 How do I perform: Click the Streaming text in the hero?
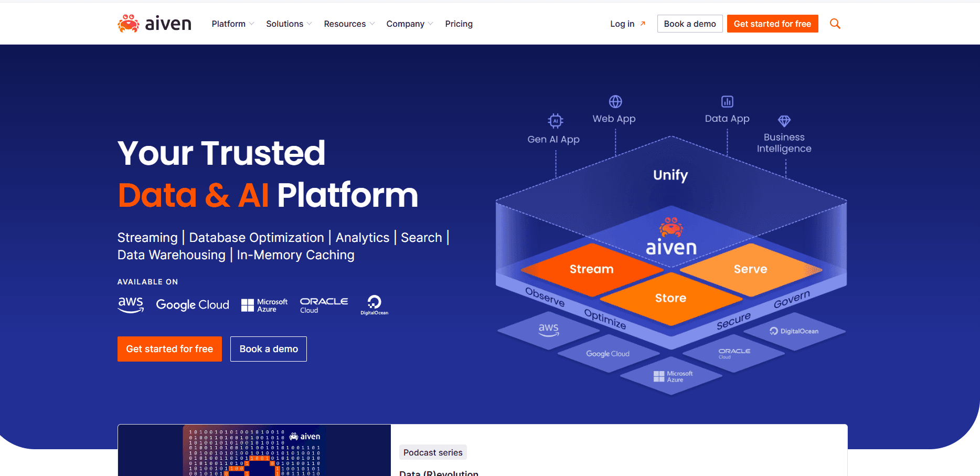tap(147, 238)
